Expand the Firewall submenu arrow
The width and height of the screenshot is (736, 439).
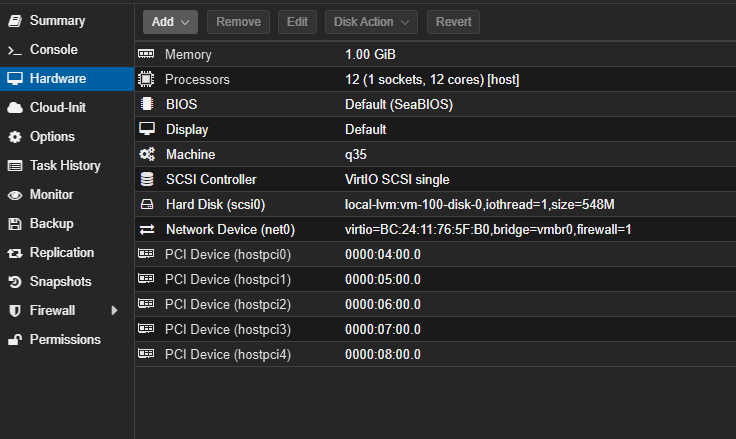(114, 311)
